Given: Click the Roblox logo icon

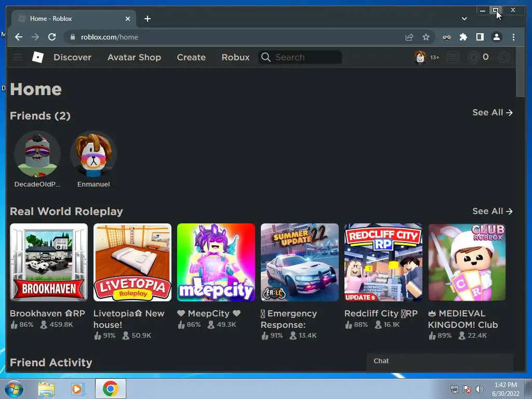Looking at the screenshot, I should [x=37, y=57].
